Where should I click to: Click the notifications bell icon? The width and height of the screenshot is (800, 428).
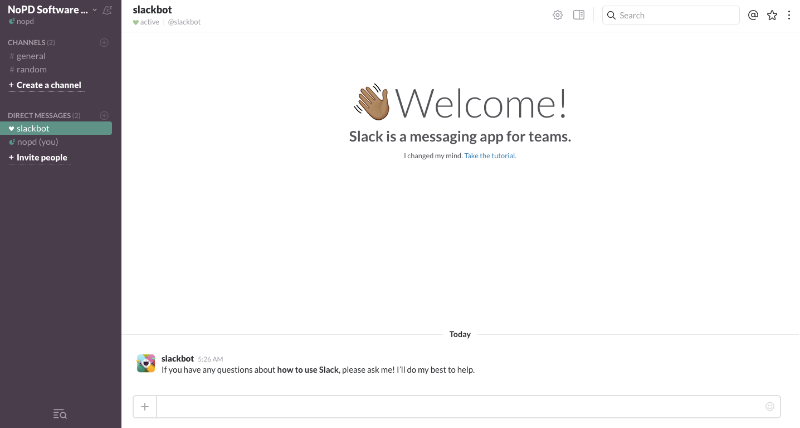click(x=107, y=10)
